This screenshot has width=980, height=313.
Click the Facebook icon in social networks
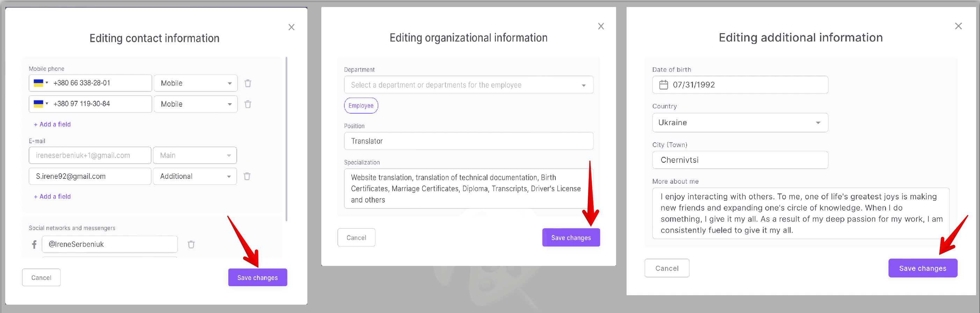(x=34, y=244)
